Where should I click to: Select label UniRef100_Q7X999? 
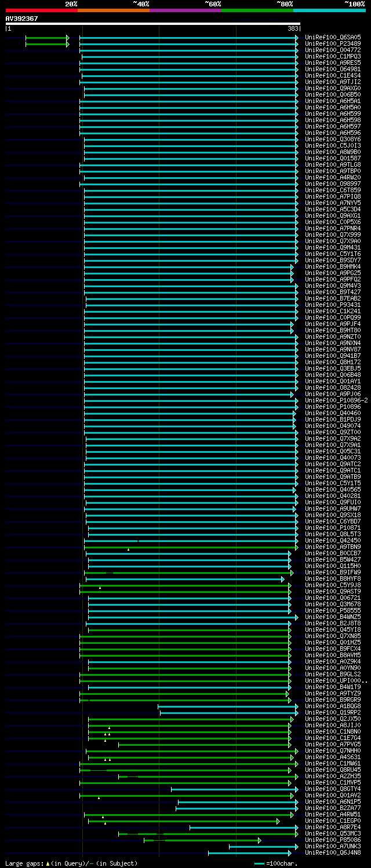click(333, 235)
